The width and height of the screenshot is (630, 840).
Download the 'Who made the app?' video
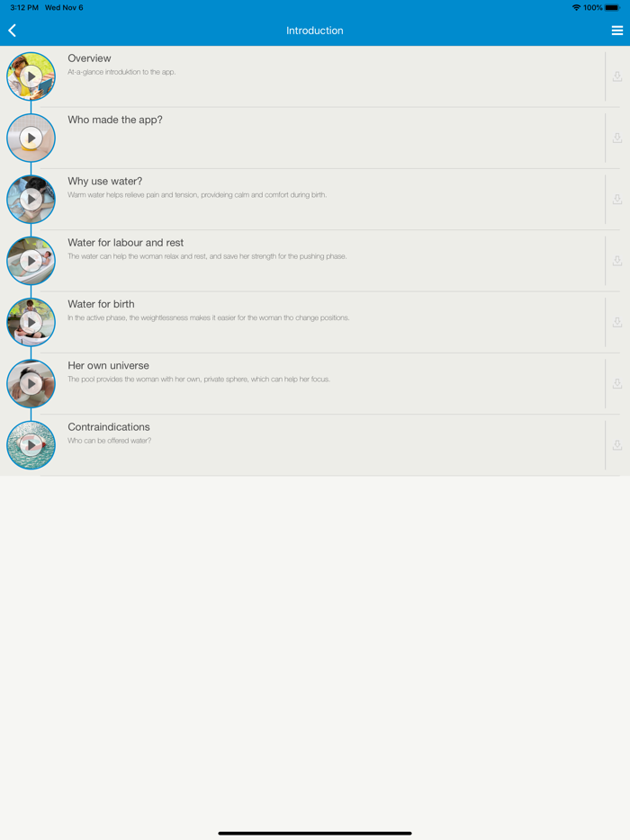click(x=617, y=139)
